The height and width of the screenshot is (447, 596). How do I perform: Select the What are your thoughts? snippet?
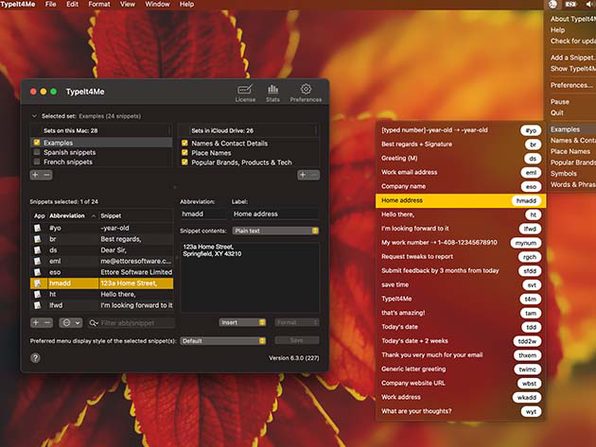[x=461, y=411]
